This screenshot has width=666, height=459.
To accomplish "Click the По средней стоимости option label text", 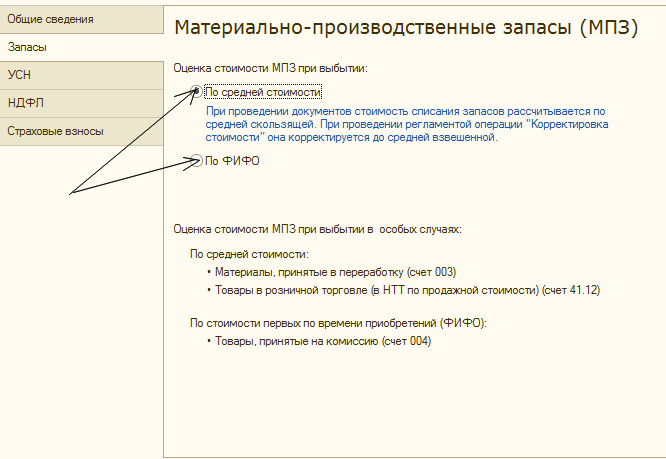I will [262, 91].
